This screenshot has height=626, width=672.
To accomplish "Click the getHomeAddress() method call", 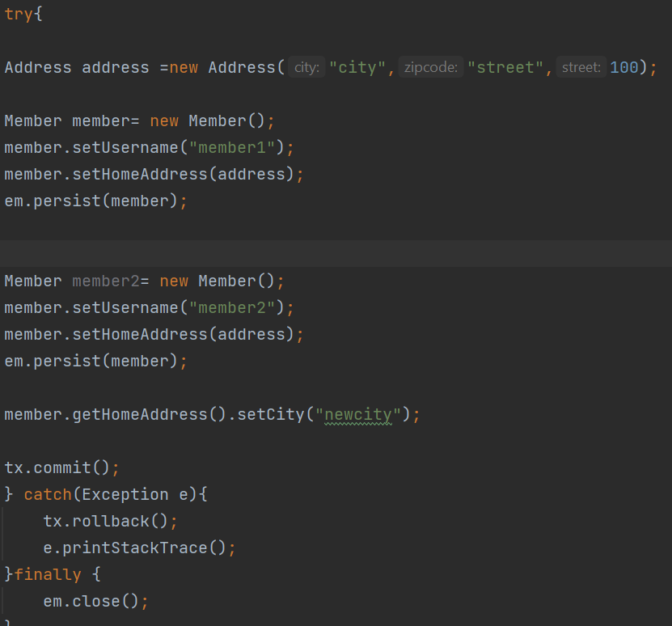I will click(x=149, y=415).
